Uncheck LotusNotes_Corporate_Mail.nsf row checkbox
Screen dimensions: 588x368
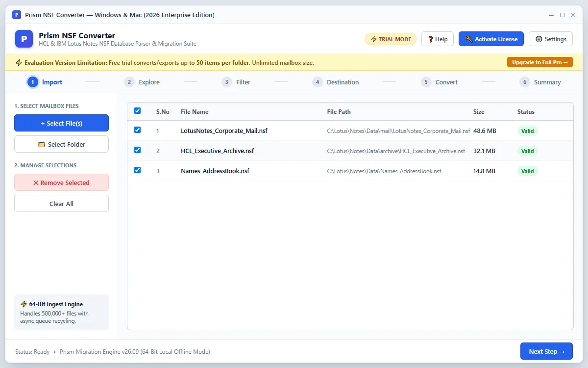click(137, 130)
